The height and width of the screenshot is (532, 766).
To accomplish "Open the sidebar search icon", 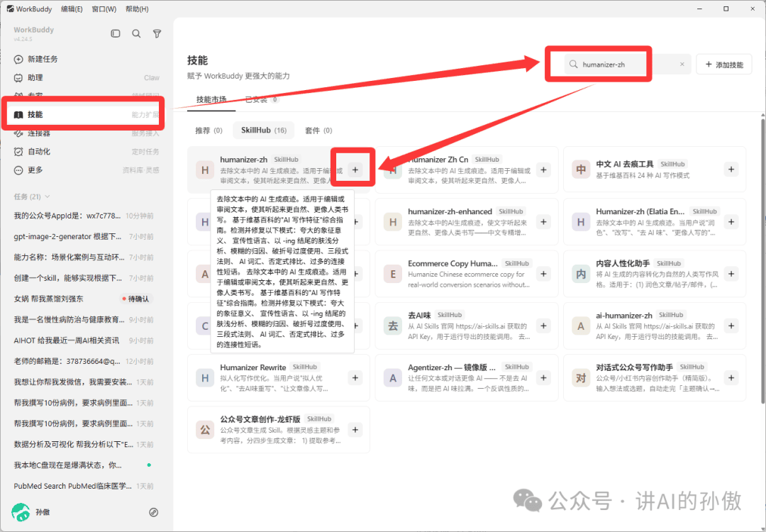I will click(136, 34).
